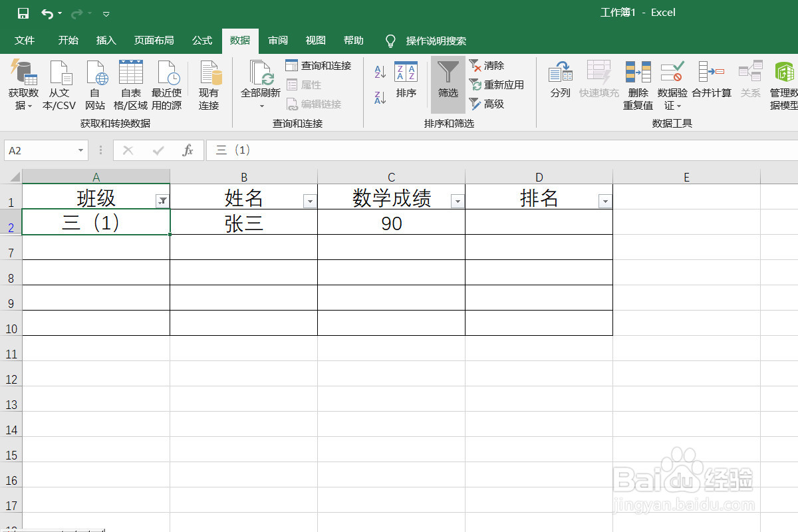The height and width of the screenshot is (532, 798).
Task: Switch to the 开始 (Home) ribbon tab
Action: [67, 41]
